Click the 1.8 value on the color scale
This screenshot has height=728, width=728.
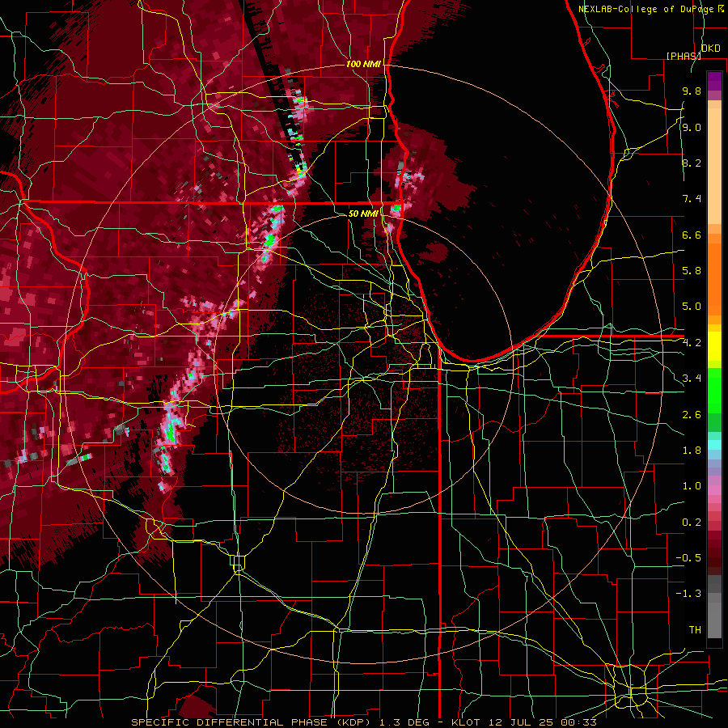(x=692, y=451)
